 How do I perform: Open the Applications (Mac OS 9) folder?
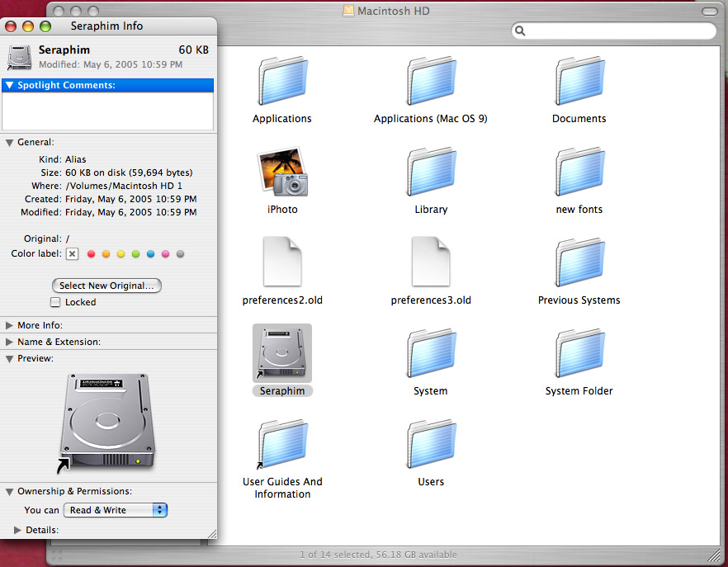(432, 81)
